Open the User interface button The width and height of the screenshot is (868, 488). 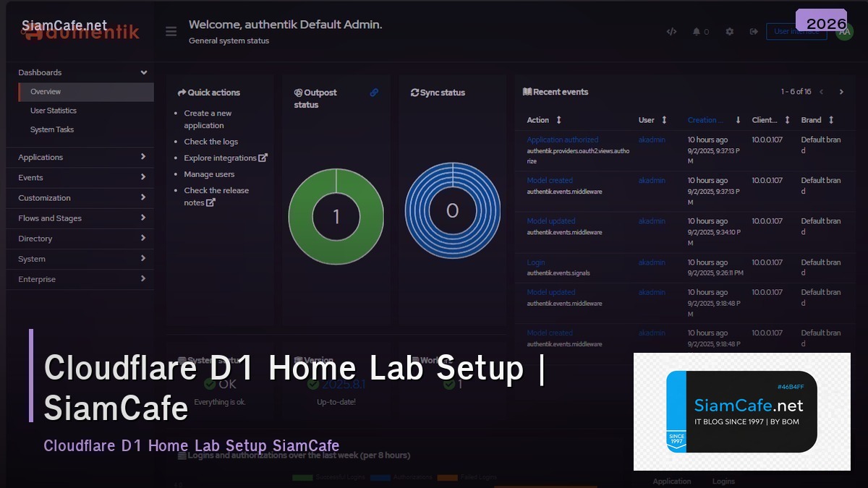[x=796, y=31]
